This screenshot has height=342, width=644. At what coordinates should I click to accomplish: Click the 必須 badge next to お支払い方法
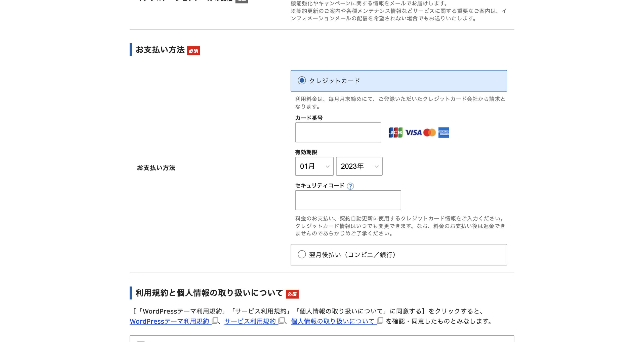pyautogui.click(x=194, y=51)
